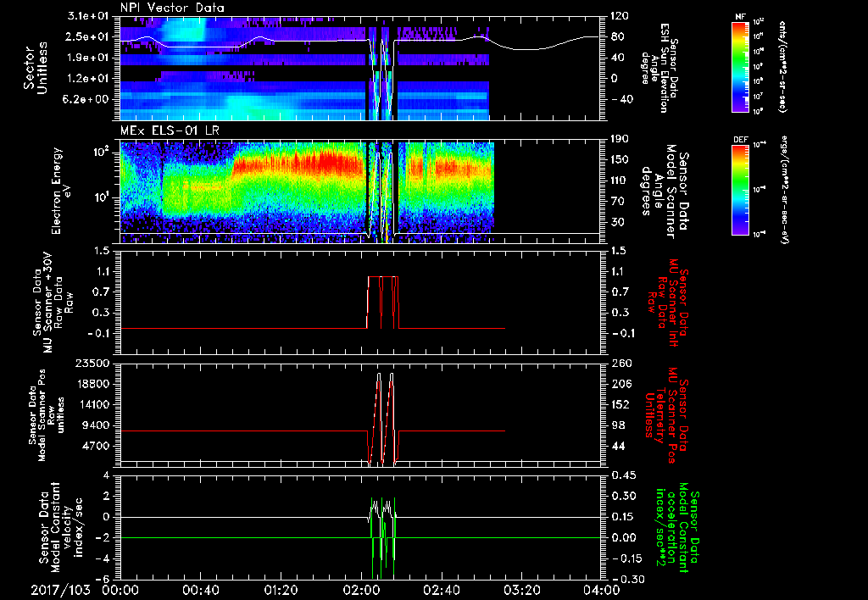Click the 02:00 time axis label
This screenshot has height=600, width=868.
[362, 589]
